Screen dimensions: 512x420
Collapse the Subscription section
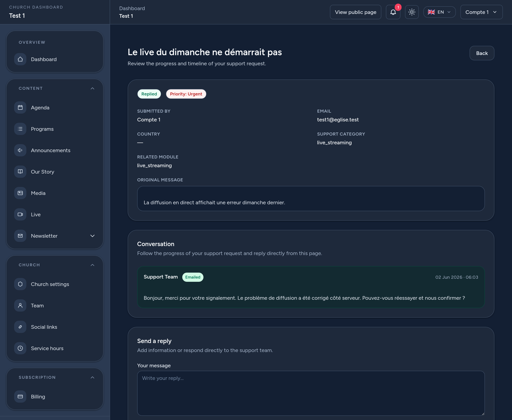92,378
